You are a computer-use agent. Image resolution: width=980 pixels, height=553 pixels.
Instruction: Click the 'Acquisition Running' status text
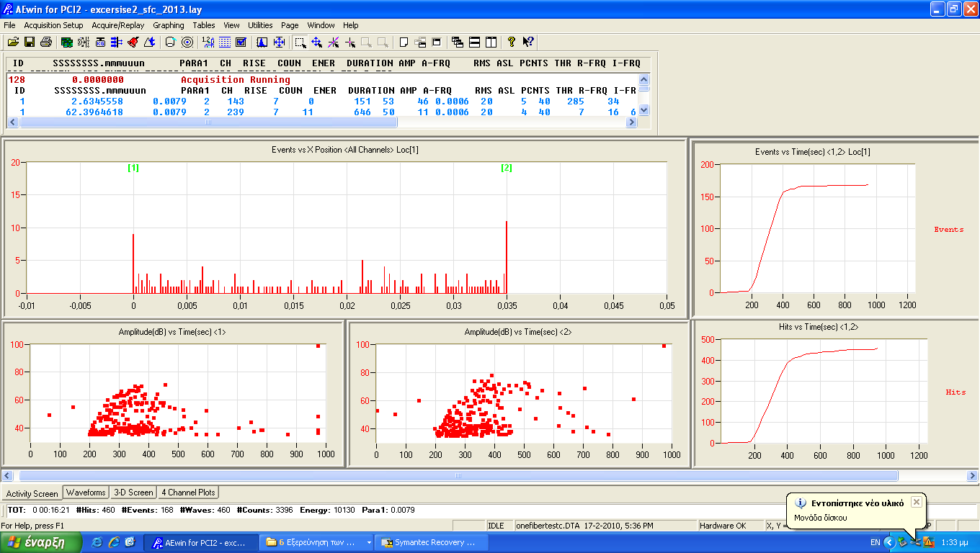point(235,80)
